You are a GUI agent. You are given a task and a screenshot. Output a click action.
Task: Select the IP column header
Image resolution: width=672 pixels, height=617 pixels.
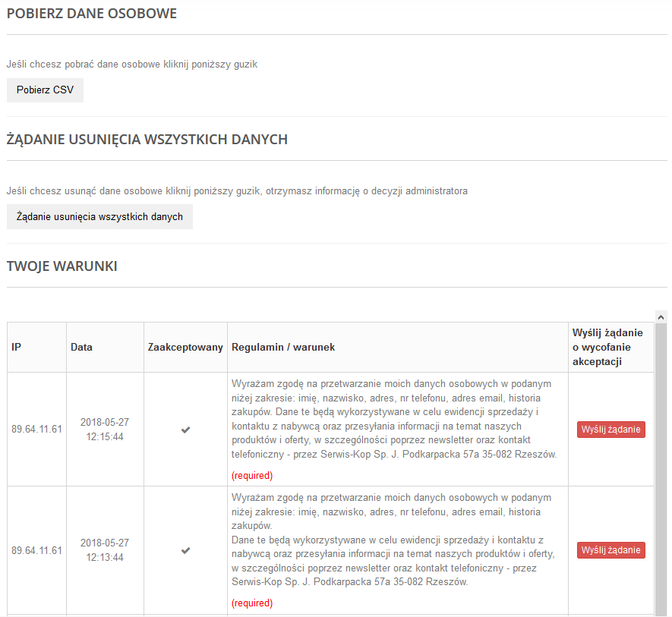(x=16, y=347)
